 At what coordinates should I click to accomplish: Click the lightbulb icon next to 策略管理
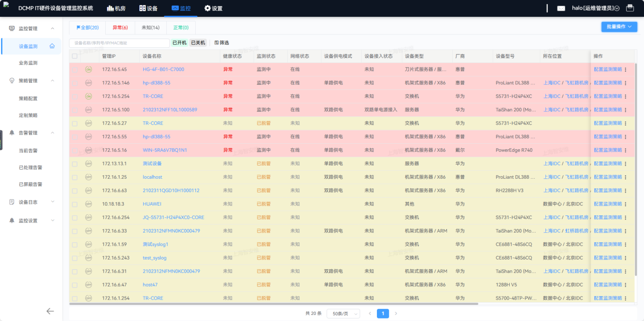tap(12, 81)
